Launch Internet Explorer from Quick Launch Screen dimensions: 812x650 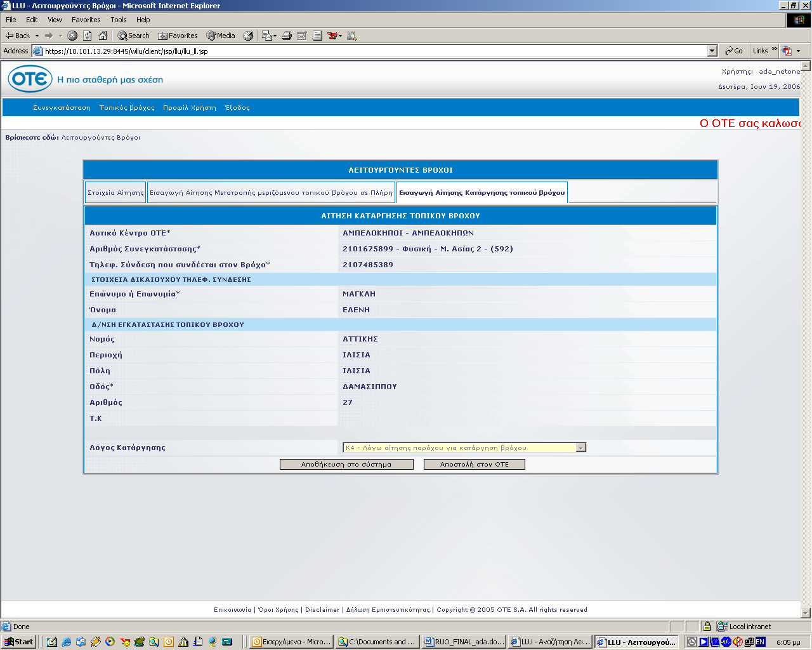[x=66, y=642]
